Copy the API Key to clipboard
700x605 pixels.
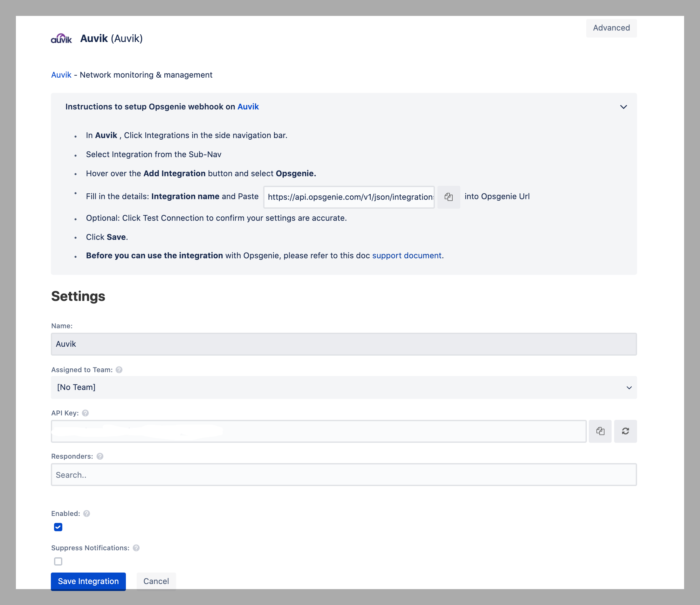pyautogui.click(x=600, y=431)
